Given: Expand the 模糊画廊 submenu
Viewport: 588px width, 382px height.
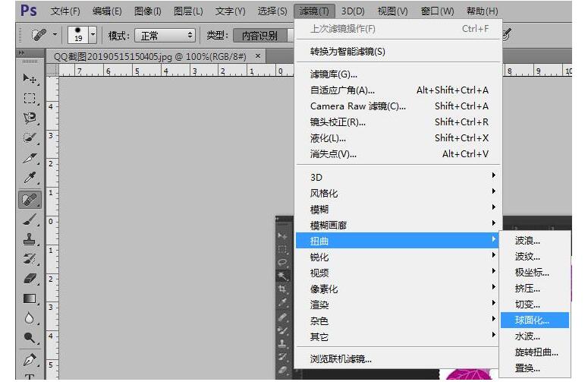Looking at the screenshot, I should pos(398,225).
